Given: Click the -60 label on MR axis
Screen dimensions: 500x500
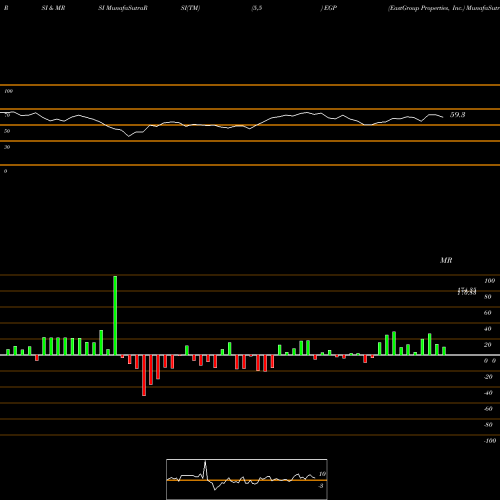Looking at the screenshot, I should tap(488, 409).
